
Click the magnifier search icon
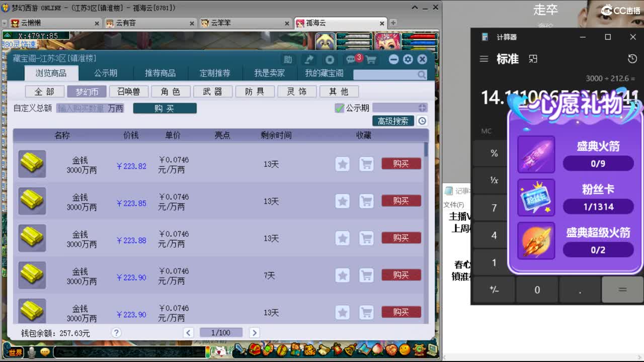pos(422,74)
